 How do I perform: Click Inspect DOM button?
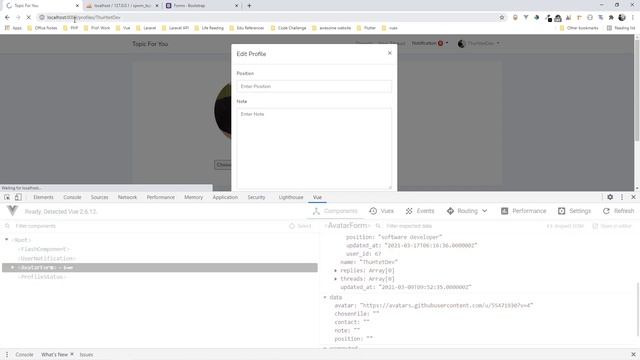565,226
